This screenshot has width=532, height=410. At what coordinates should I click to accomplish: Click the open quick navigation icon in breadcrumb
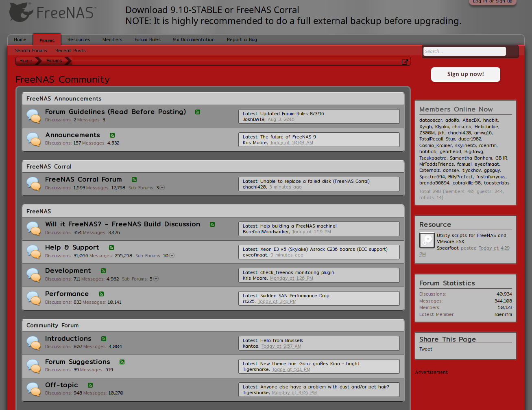click(x=405, y=62)
